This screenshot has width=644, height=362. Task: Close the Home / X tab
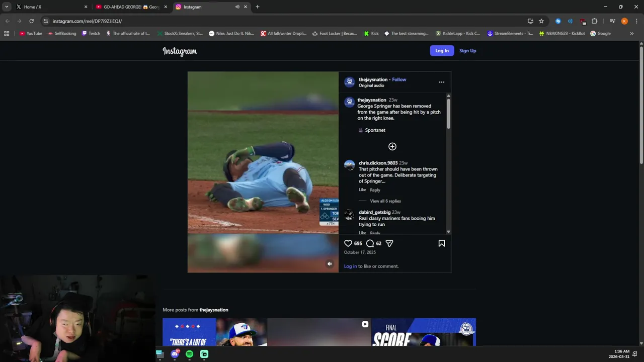(86, 7)
